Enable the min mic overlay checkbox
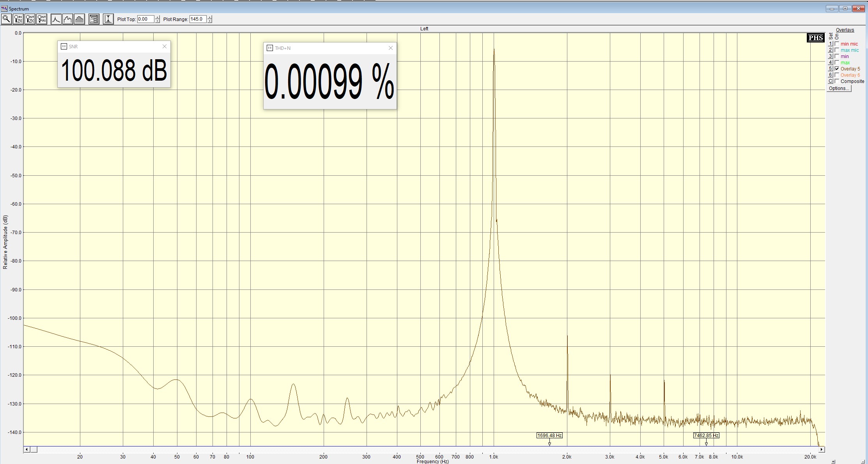 [837, 44]
